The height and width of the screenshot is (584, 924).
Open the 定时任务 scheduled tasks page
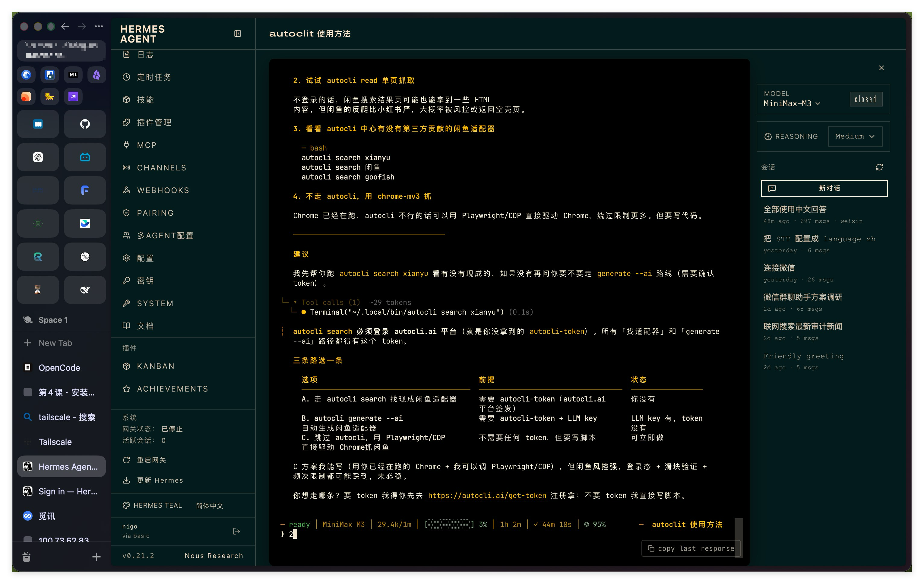tap(183, 77)
